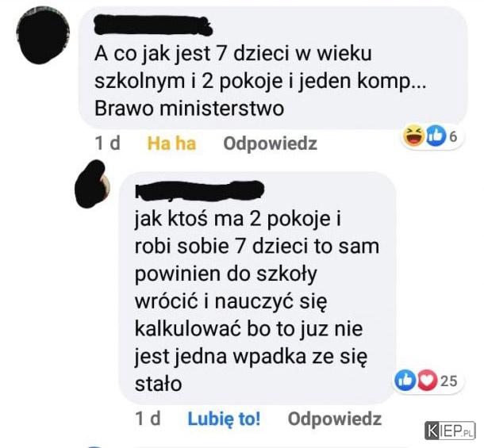The image size is (484, 448).
Task: Click the partially visible avatar at bottom edge
Action: (94, 446)
